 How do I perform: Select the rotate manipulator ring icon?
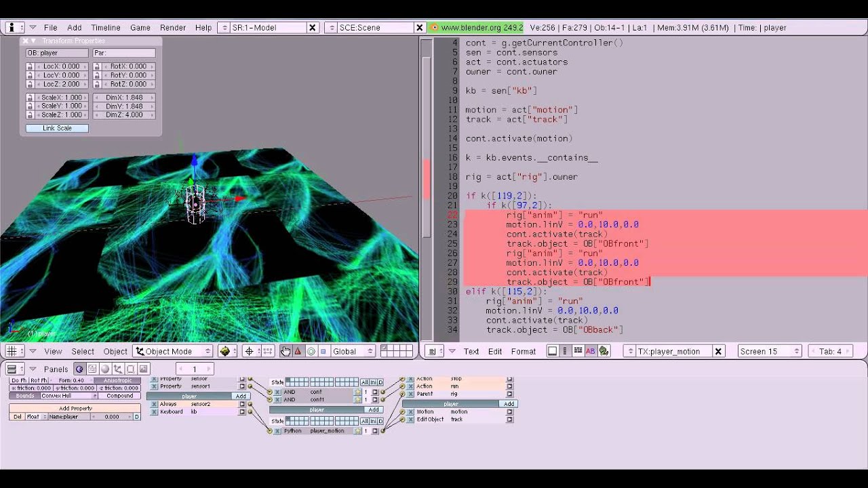click(x=311, y=351)
